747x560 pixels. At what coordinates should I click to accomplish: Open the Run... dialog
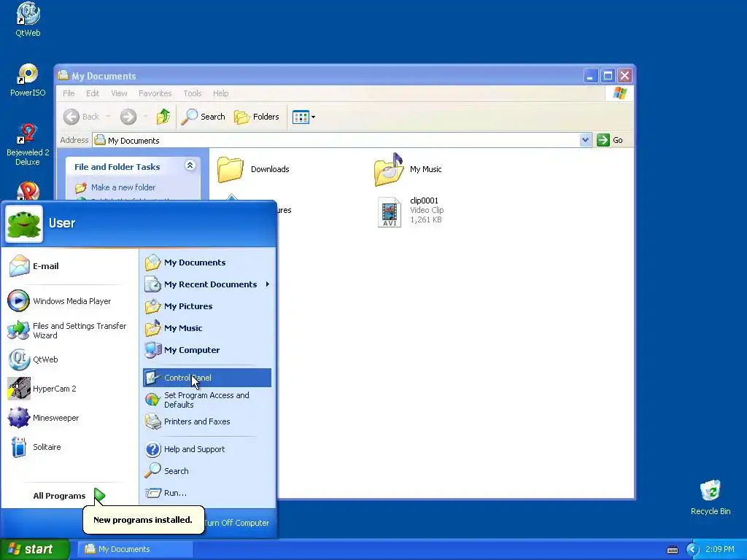point(206,493)
